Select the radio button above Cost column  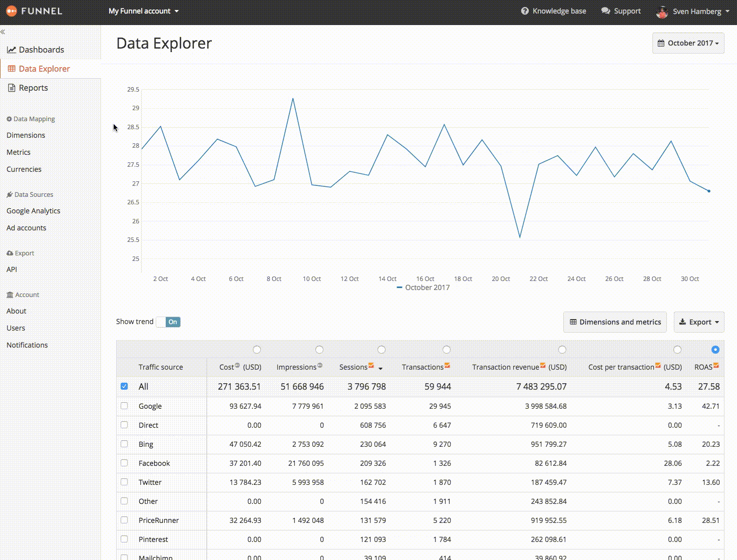pos(257,350)
